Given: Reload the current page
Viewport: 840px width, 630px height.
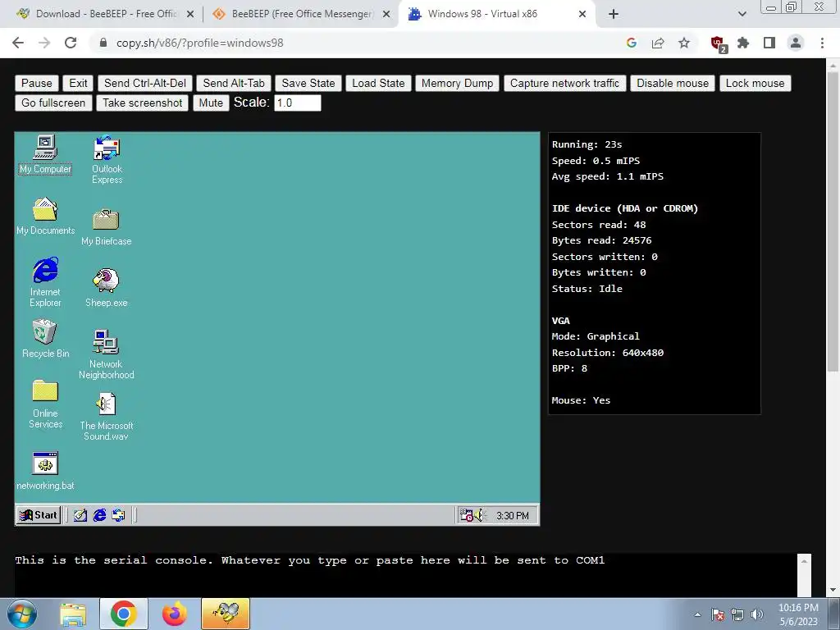Looking at the screenshot, I should click(71, 43).
